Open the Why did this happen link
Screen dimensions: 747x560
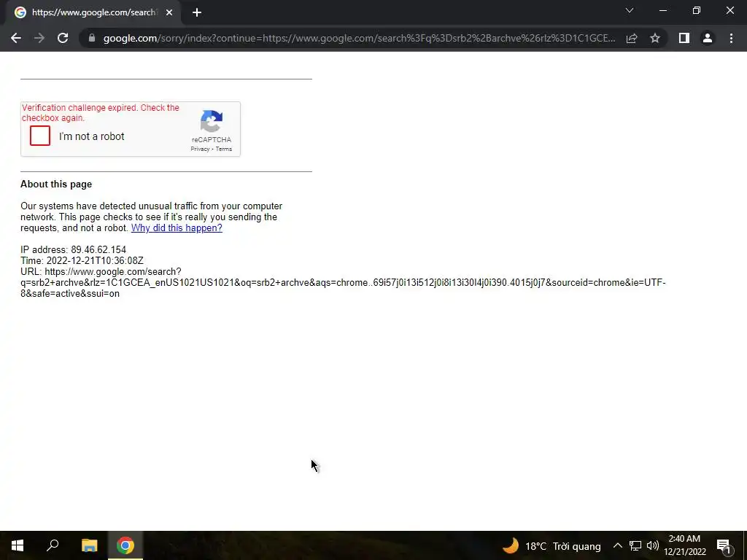tap(177, 227)
